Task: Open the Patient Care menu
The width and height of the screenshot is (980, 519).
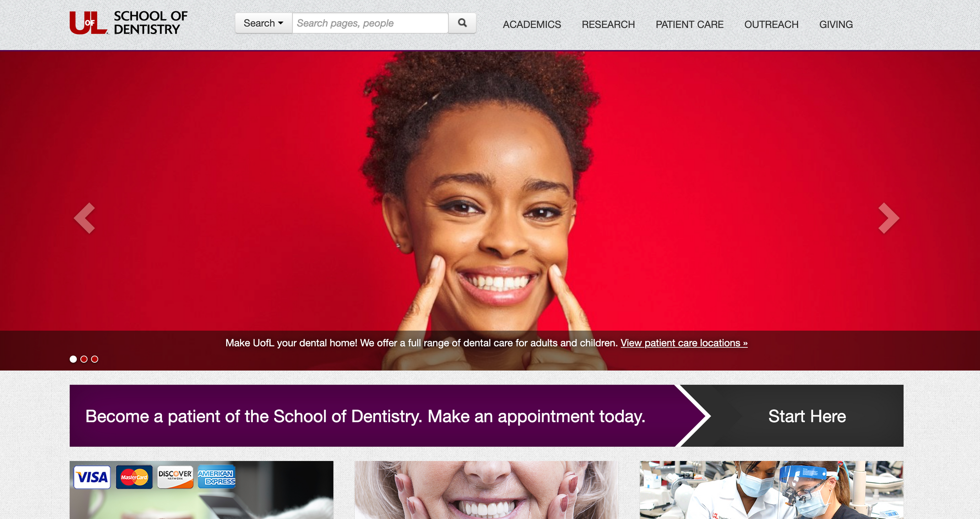Action: (690, 25)
